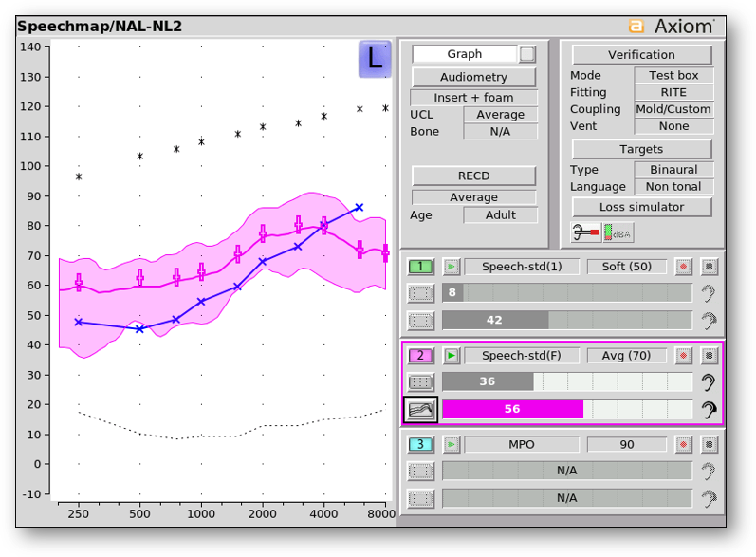The height and width of the screenshot is (557, 756).
Task: Change Language Non tonal
Action: 673,187
